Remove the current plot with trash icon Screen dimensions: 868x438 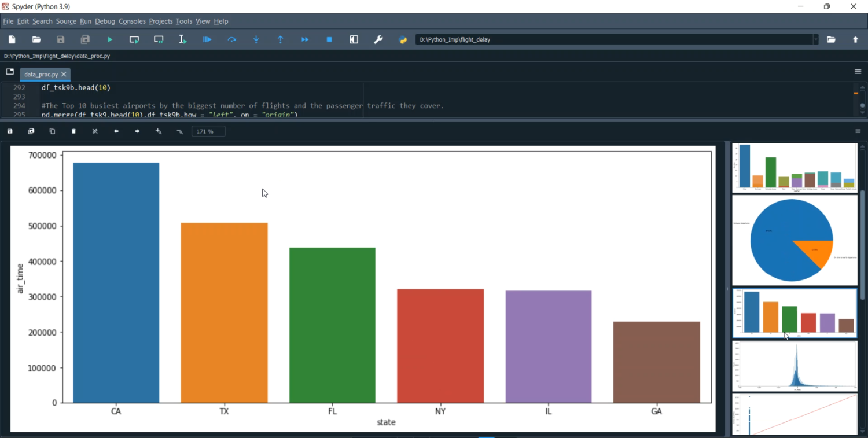(73, 131)
